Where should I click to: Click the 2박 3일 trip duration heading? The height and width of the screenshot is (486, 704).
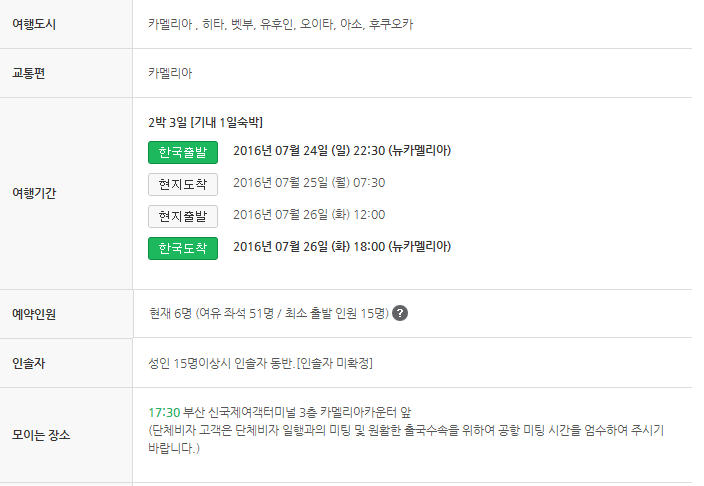click(206, 122)
